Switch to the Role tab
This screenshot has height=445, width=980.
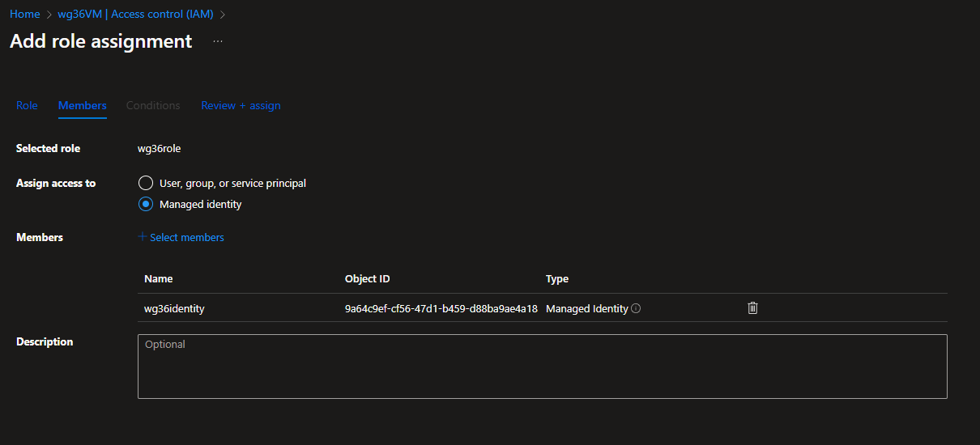coord(27,105)
